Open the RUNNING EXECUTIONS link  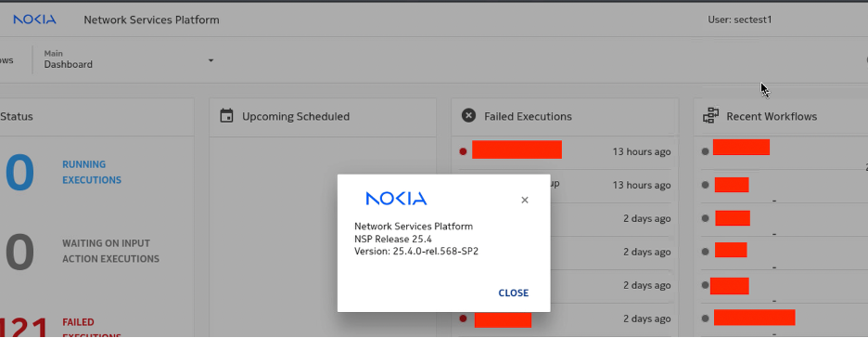pos(92,173)
